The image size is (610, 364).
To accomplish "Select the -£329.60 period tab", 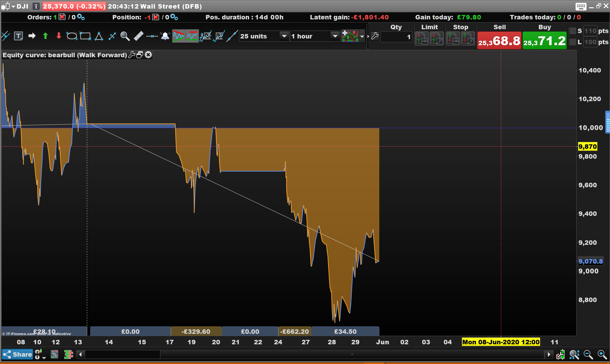I will (196, 331).
